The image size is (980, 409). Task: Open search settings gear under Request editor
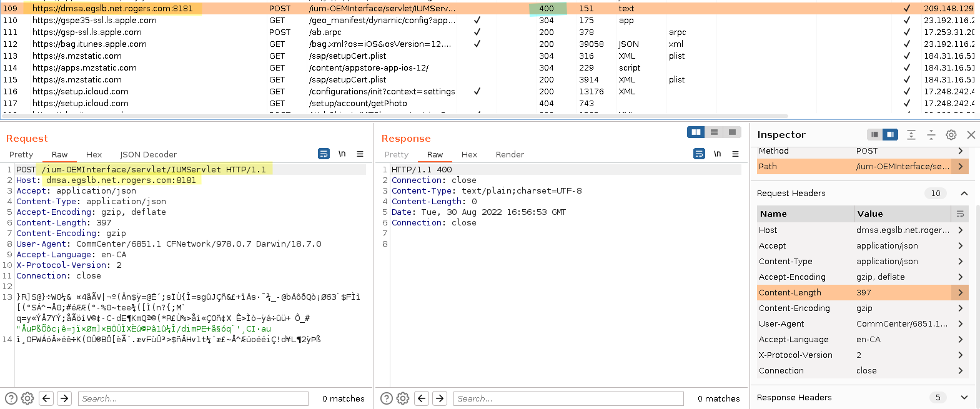point(27,398)
